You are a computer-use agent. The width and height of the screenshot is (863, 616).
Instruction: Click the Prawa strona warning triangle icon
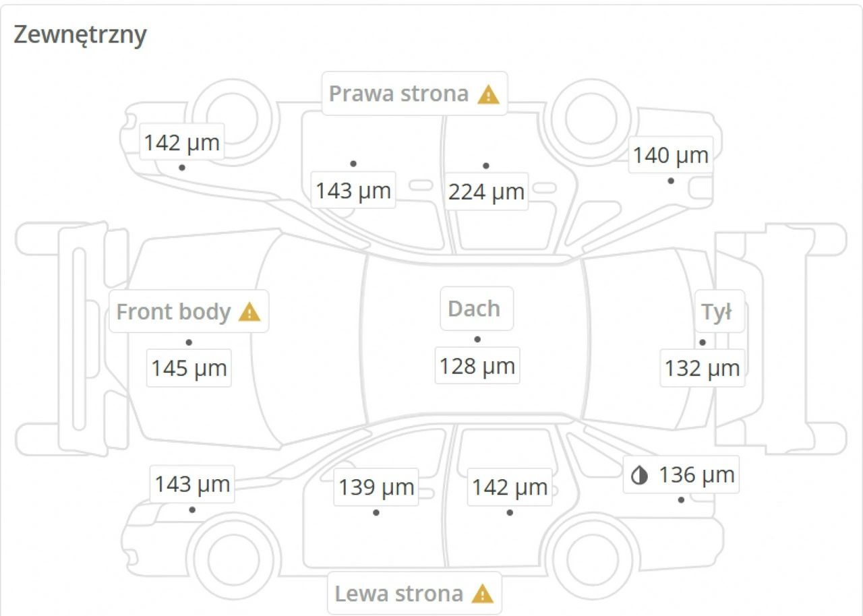pos(488,94)
